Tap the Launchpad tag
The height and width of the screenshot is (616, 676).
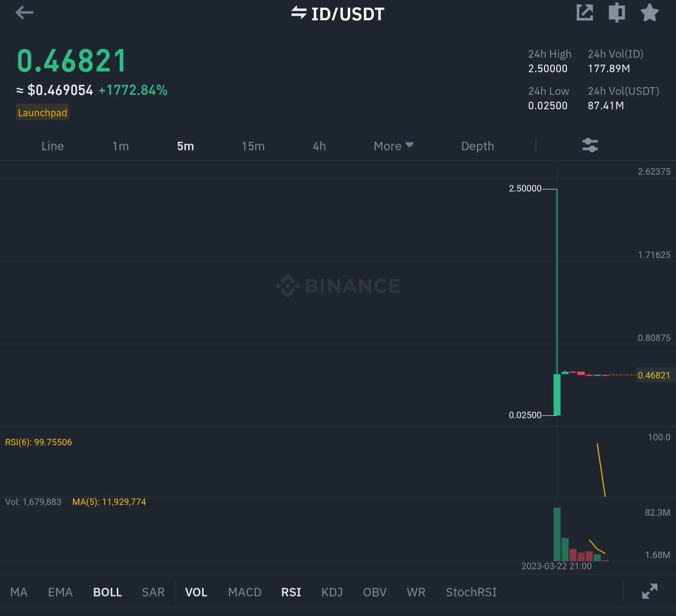(42, 112)
